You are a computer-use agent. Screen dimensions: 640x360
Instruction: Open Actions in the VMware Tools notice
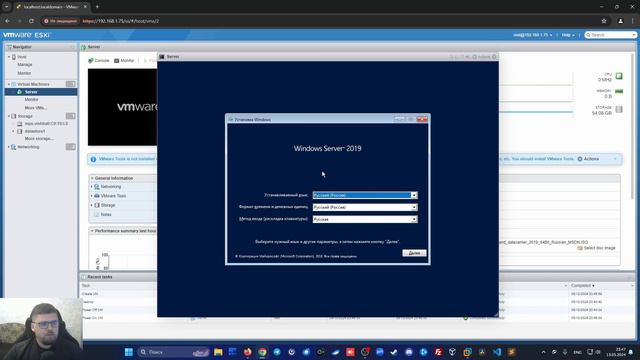(x=588, y=159)
